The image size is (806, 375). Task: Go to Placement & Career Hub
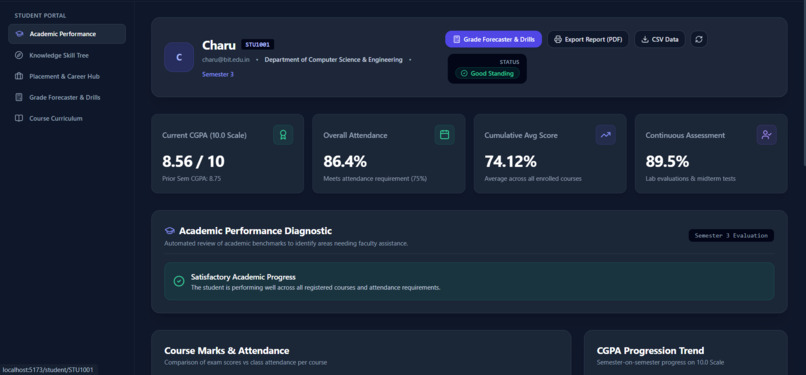pyautogui.click(x=67, y=76)
